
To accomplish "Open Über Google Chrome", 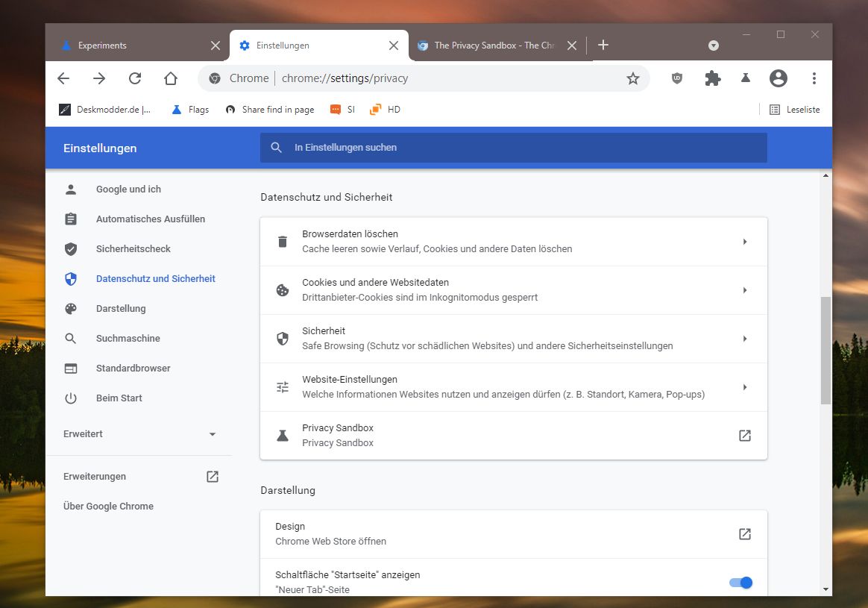I will click(x=109, y=506).
